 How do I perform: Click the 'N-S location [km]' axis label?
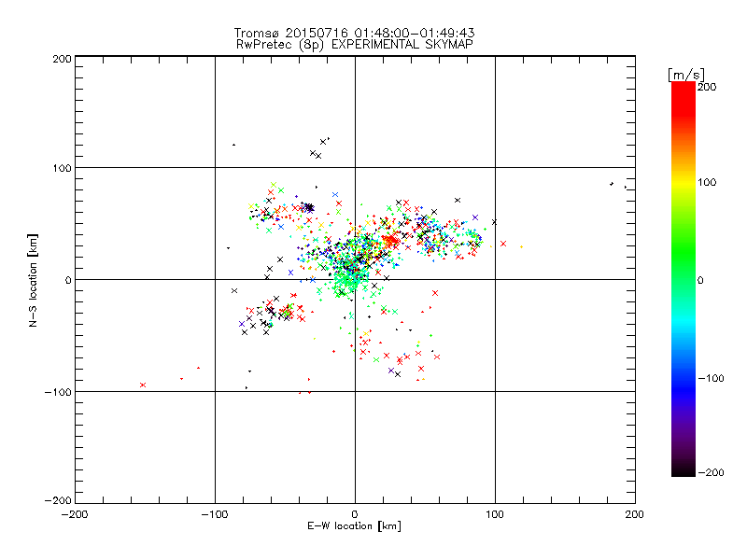pyautogui.click(x=33, y=280)
